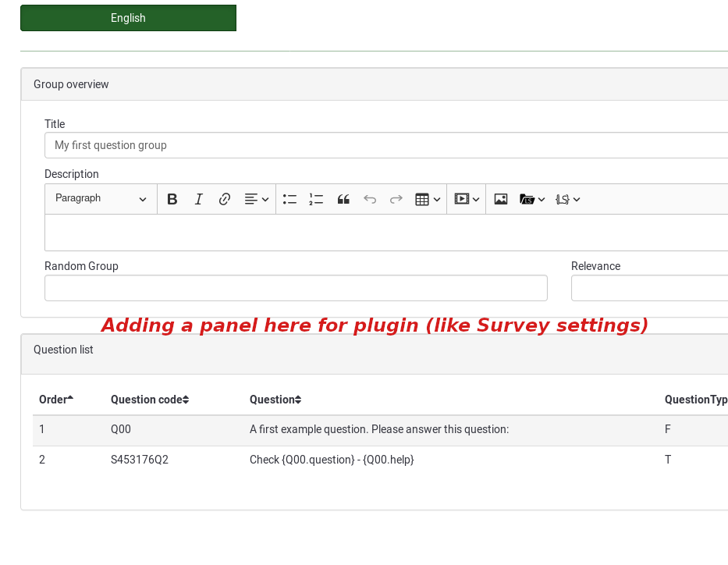The width and height of the screenshot is (728, 565).
Task: Toggle bold formatting in Description editor
Action: 172,199
